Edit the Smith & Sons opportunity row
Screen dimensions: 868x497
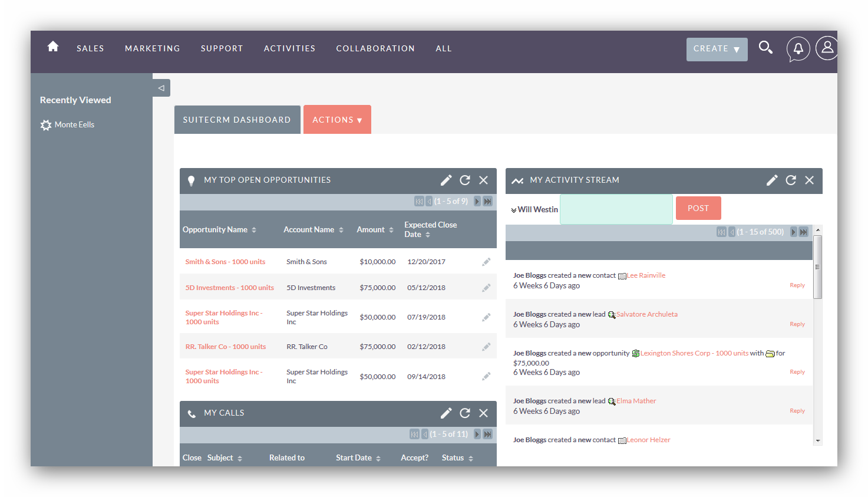(486, 262)
